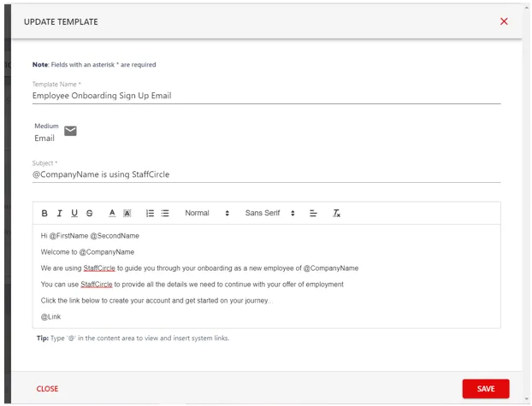Screen dimensions: 532x406
Task: Open the text background highlight picker
Action: [127, 214]
